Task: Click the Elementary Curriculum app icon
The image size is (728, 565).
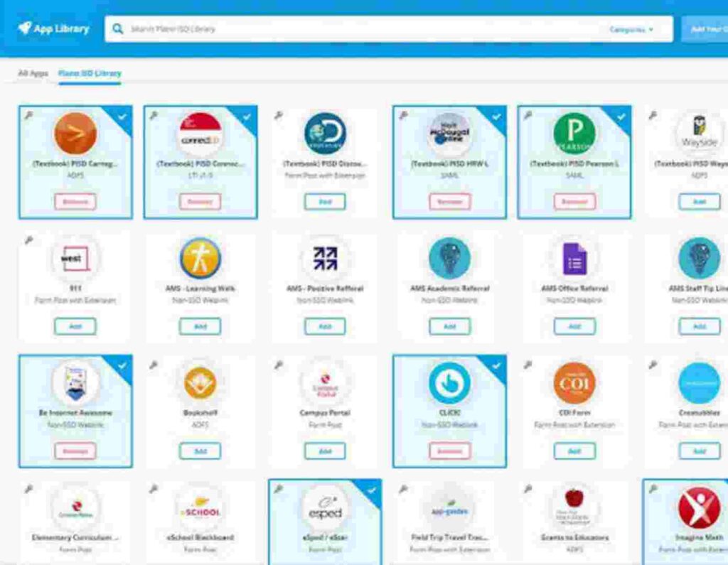Action: click(75, 507)
